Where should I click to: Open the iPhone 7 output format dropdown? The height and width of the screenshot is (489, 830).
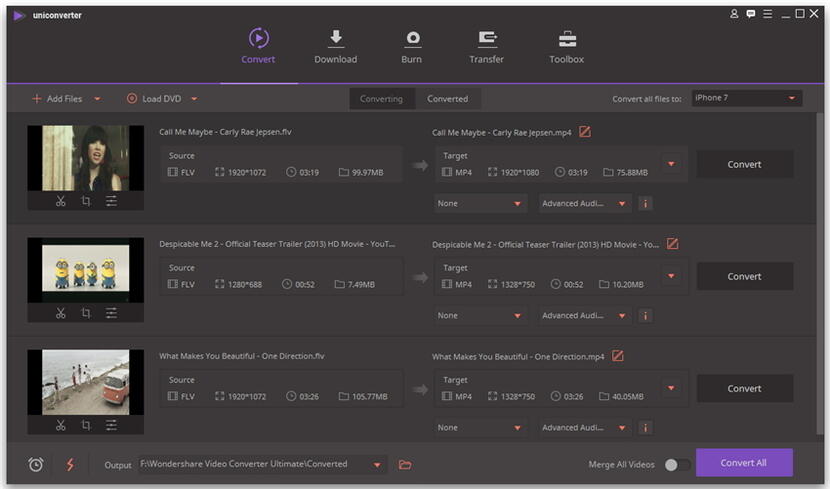(747, 98)
